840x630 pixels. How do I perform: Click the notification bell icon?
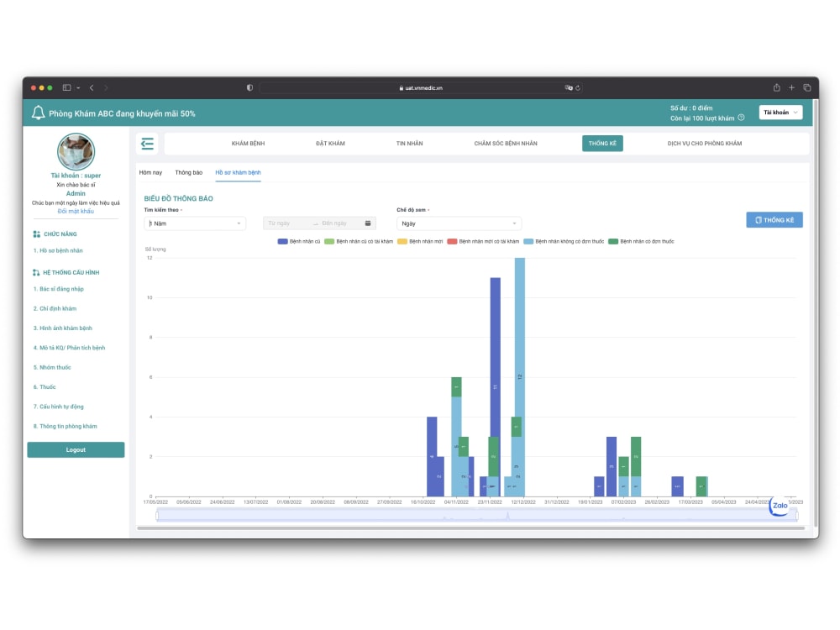pos(38,113)
